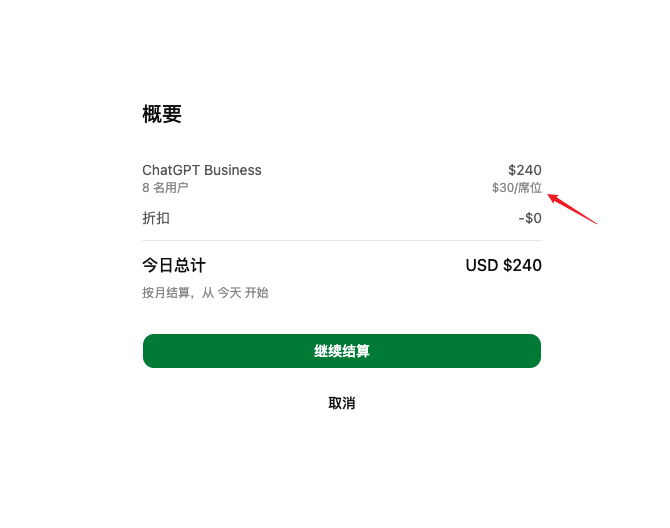Click the USD currency code in total
Viewport: 670px width, 528px height.
click(482, 265)
